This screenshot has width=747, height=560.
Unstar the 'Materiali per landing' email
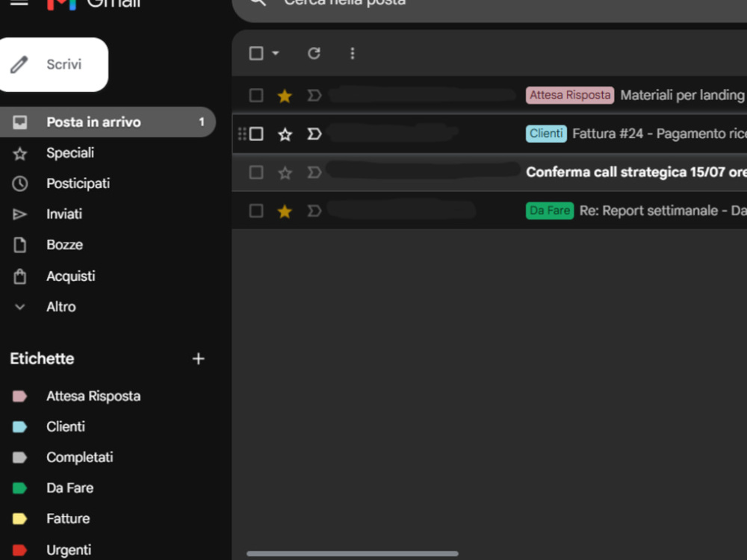(285, 96)
